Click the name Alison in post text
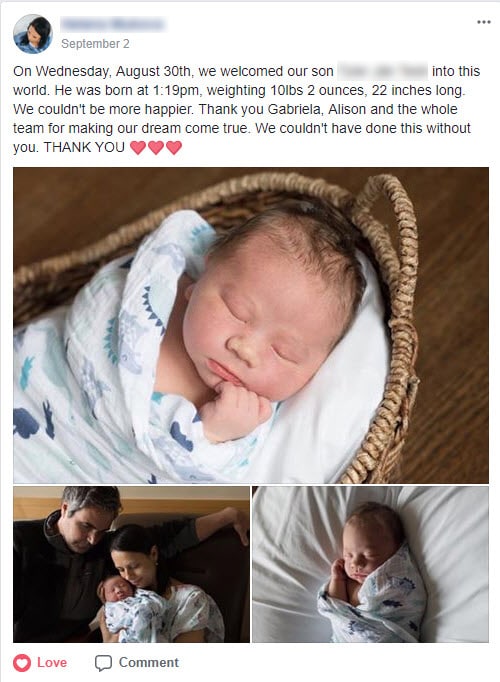Image resolution: width=500 pixels, height=682 pixels. coord(347,109)
